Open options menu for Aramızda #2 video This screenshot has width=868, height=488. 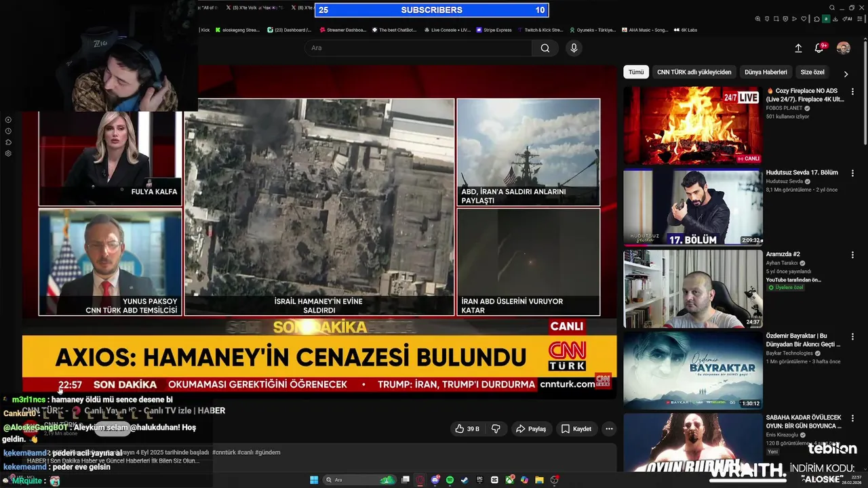(853, 255)
